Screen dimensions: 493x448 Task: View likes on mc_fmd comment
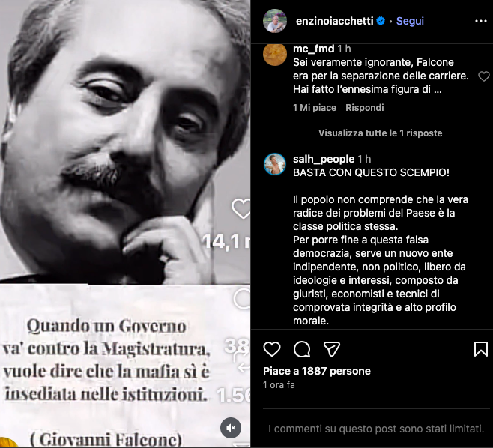pyautogui.click(x=315, y=108)
